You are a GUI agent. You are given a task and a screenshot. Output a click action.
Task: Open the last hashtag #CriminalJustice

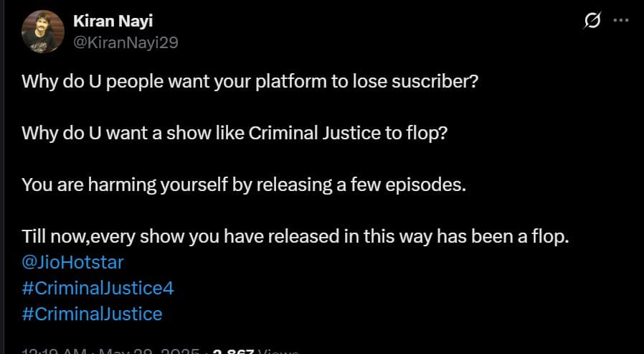pyautogui.click(x=92, y=314)
